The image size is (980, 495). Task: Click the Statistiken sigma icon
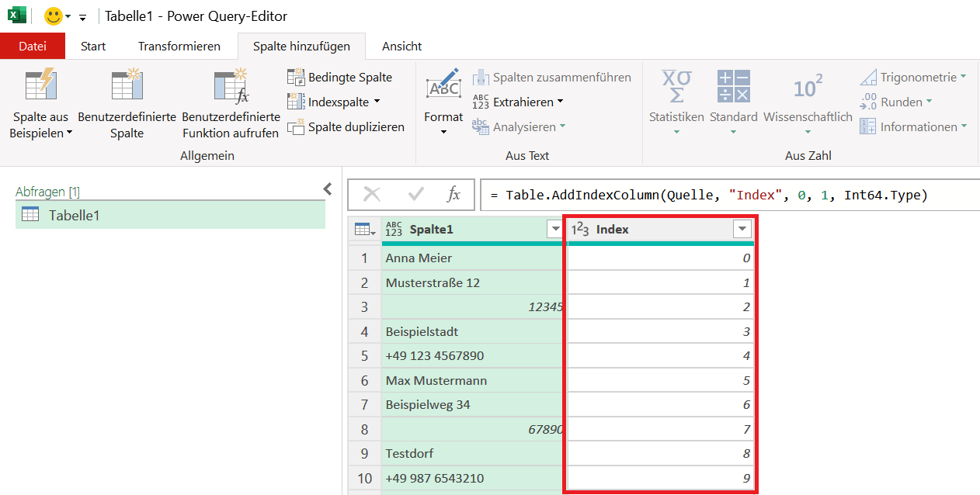click(x=676, y=86)
